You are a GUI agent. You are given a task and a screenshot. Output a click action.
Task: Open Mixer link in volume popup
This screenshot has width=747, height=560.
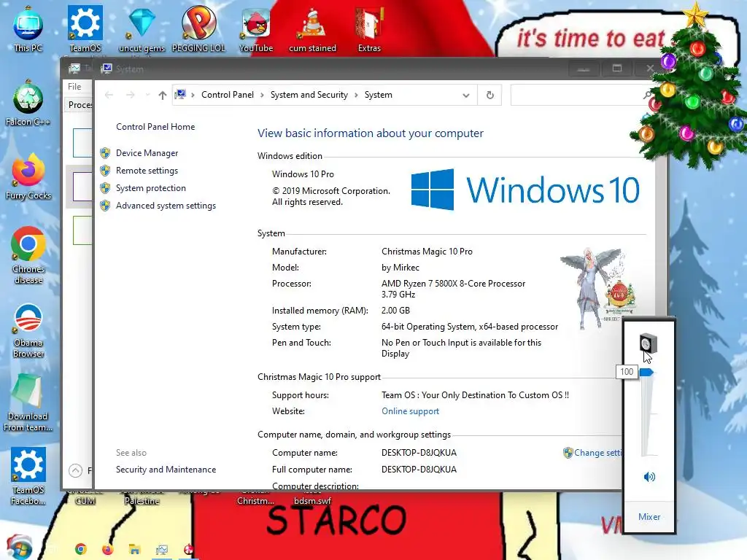[x=649, y=517]
